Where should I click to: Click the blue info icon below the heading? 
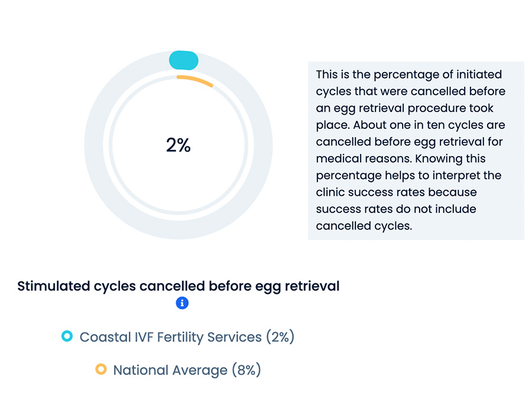pos(182,303)
